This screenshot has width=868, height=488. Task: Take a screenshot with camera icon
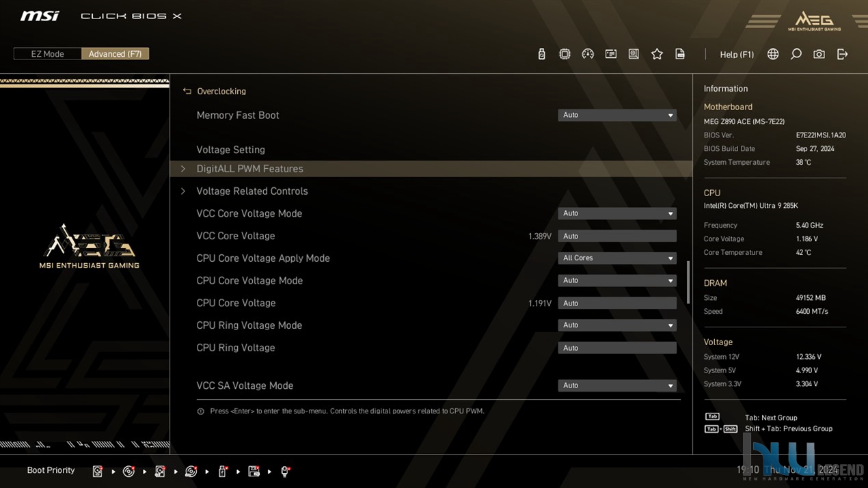(x=819, y=54)
